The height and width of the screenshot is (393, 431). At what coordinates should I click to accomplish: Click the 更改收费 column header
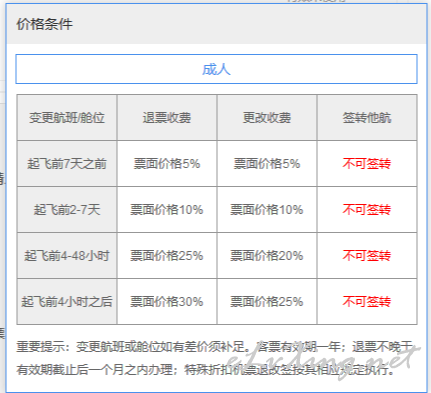click(267, 118)
